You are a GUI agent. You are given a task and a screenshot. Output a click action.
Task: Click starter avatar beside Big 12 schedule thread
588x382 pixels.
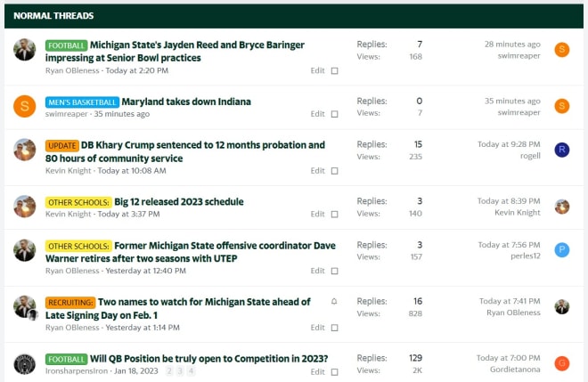coord(25,207)
